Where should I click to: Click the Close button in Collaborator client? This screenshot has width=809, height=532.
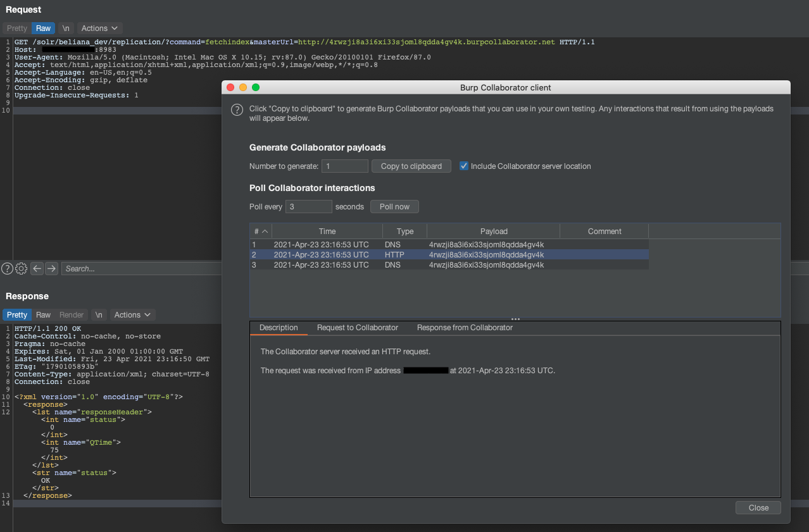pyautogui.click(x=758, y=507)
